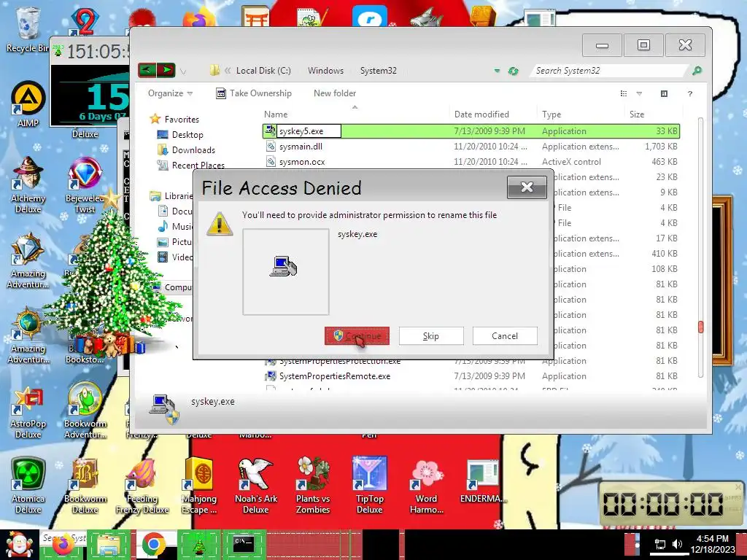This screenshot has width=747, height=560.
Task: Open the Organize menu
Action: click(170, 93)
